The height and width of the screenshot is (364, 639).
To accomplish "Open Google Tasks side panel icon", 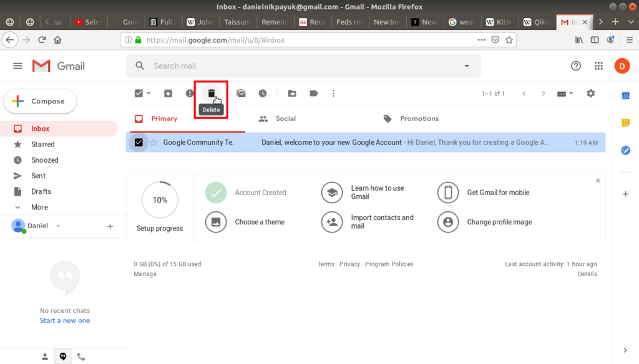I will pyautogui.click(x=625, y=150).
